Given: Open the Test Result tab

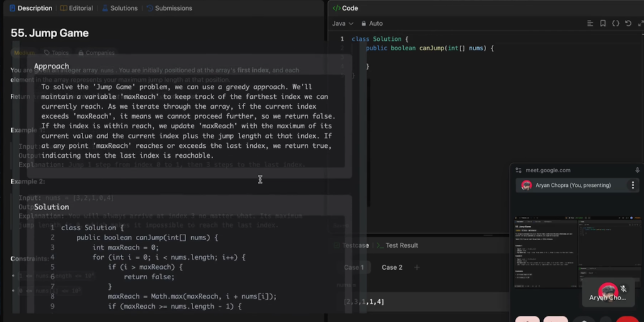Looking at the screenshot, I should 397,245.
